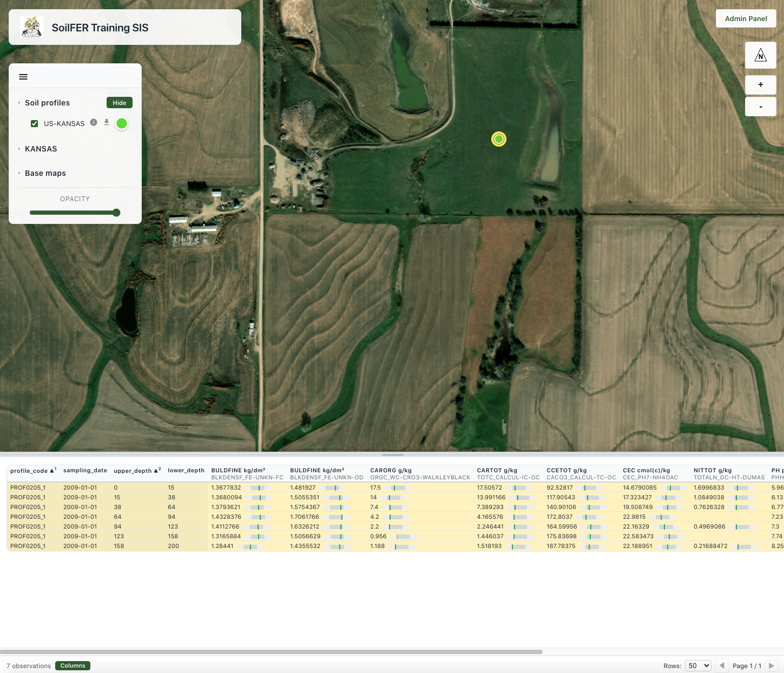Click the Page 1 / 1 indicator

point(747,665)
